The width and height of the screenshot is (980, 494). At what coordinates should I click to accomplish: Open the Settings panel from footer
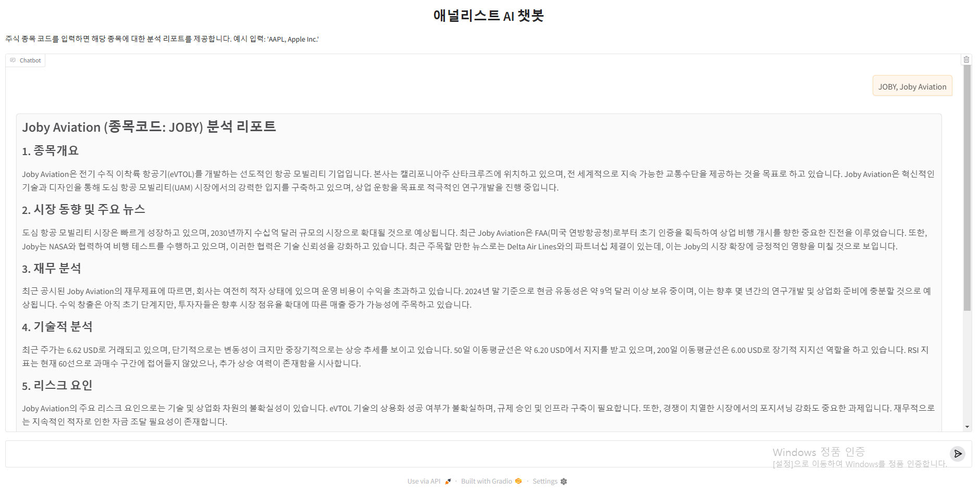(x=545, y=481)
